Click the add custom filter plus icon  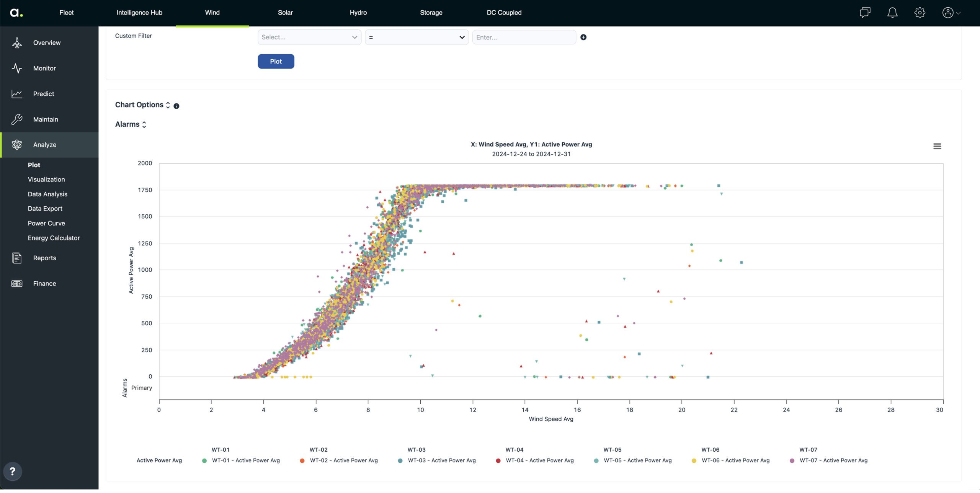point(583,37)
